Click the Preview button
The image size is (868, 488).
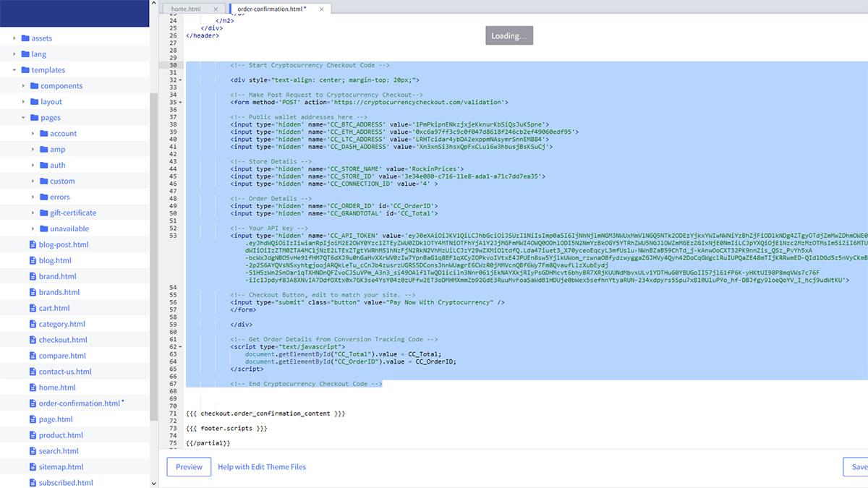[189, 467]
